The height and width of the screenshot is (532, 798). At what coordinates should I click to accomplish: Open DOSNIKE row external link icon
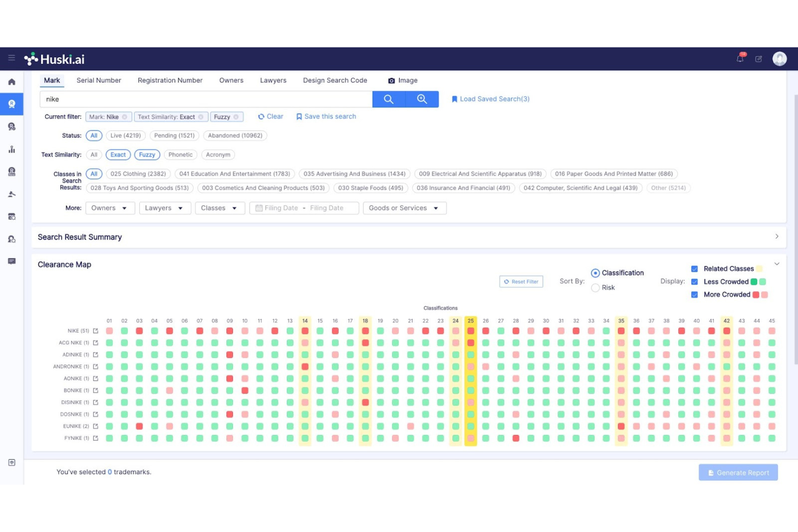click(95, 414)
